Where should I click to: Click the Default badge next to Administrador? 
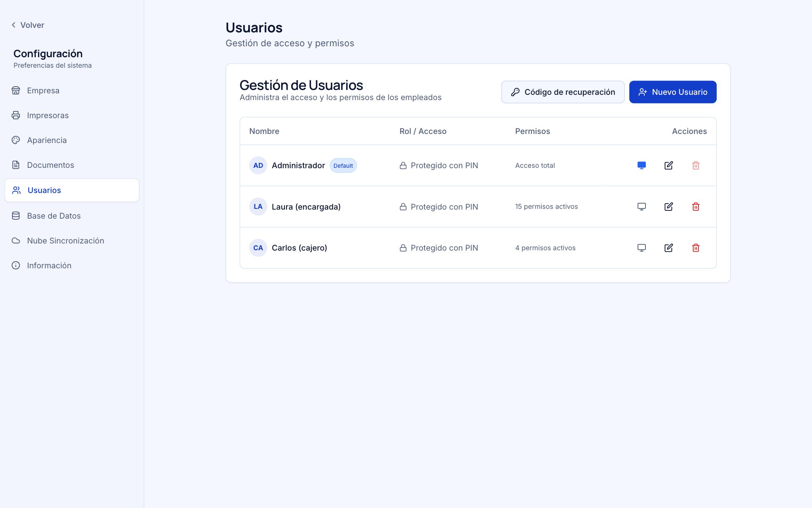(x=343, y=166)
